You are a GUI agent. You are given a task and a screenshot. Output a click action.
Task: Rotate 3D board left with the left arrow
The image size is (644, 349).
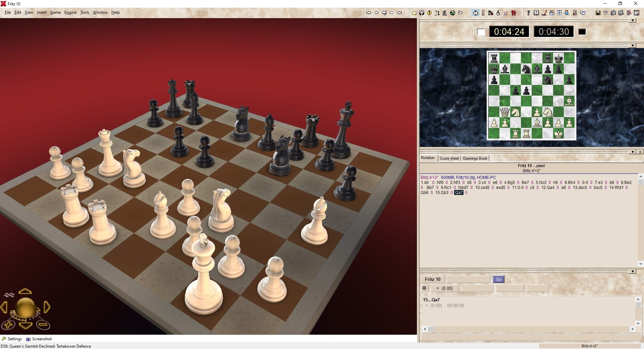(x=4, y=307)
